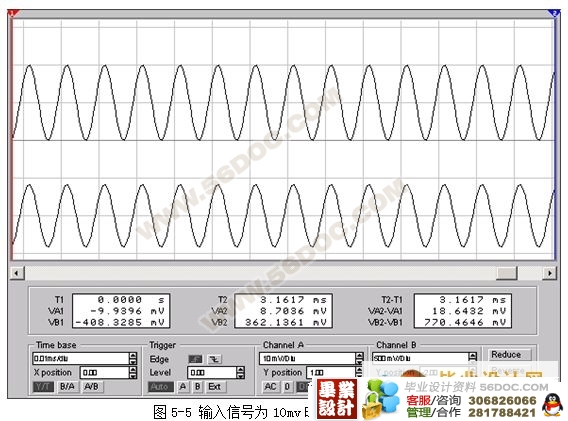Viewport: 568px width, 421px height.
Task: Click the trigger Level input field
Action: tap(212, 372)
